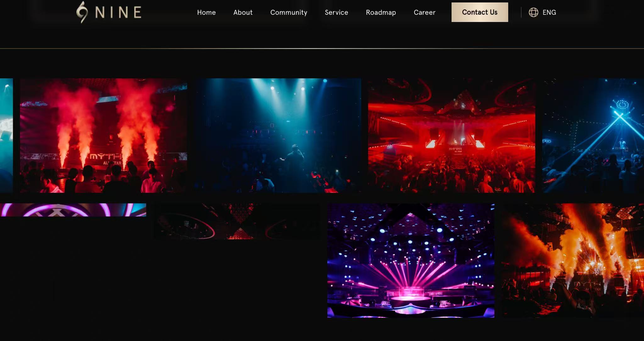Go to the Career page
This screenshot has width=644, height=341.
tap(424, 12)
